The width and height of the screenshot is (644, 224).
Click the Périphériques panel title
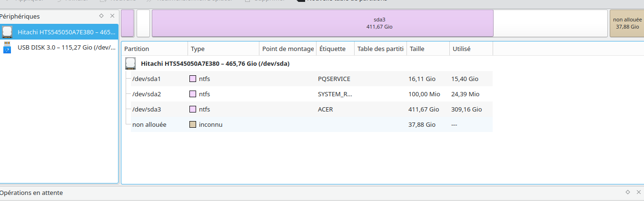click(x=20, y=16)
